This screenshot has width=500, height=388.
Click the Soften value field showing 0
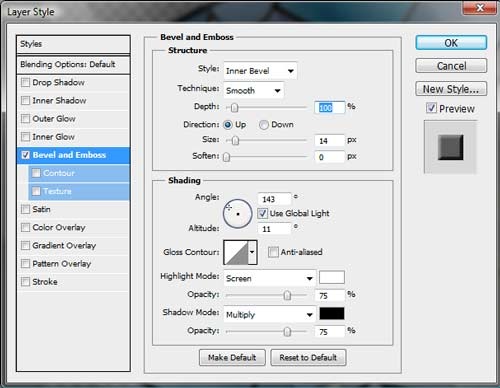329,157
